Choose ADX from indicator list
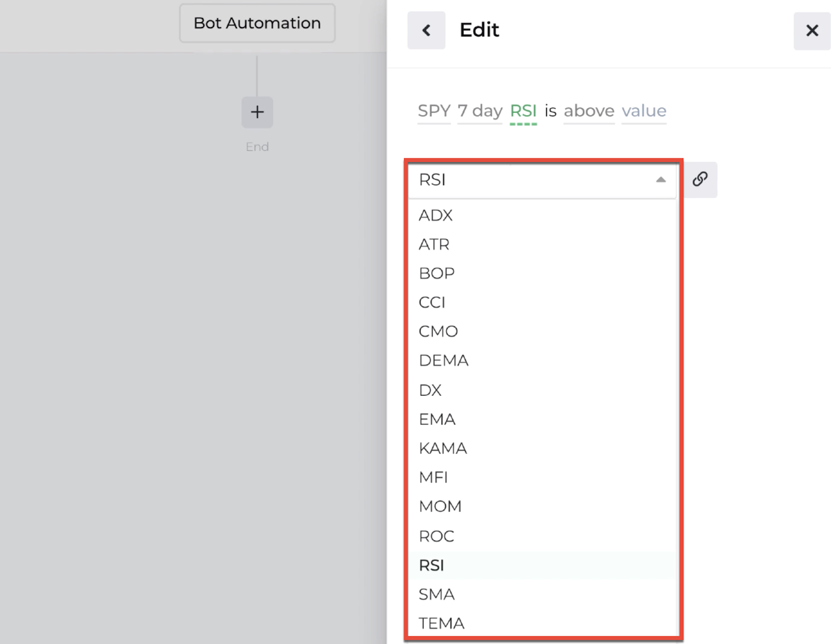Screen dimensions: 831x644 [543, 215]
